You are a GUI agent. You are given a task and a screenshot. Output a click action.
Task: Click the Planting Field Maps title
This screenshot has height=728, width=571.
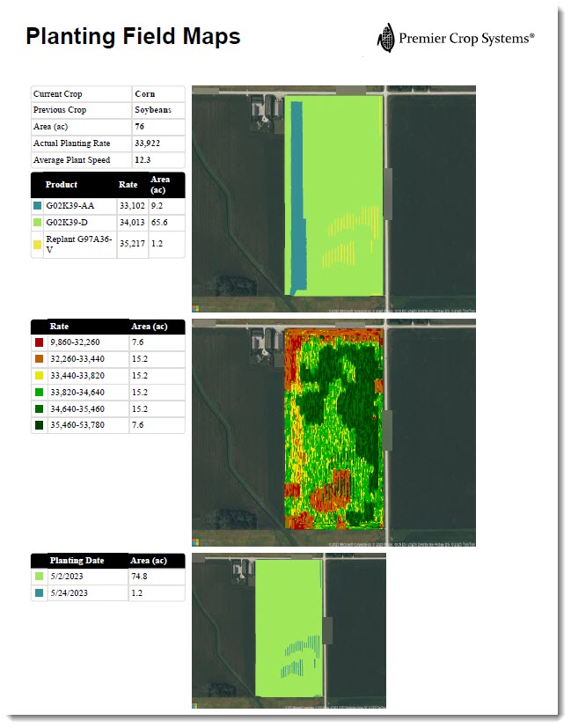tap(133, 37)
